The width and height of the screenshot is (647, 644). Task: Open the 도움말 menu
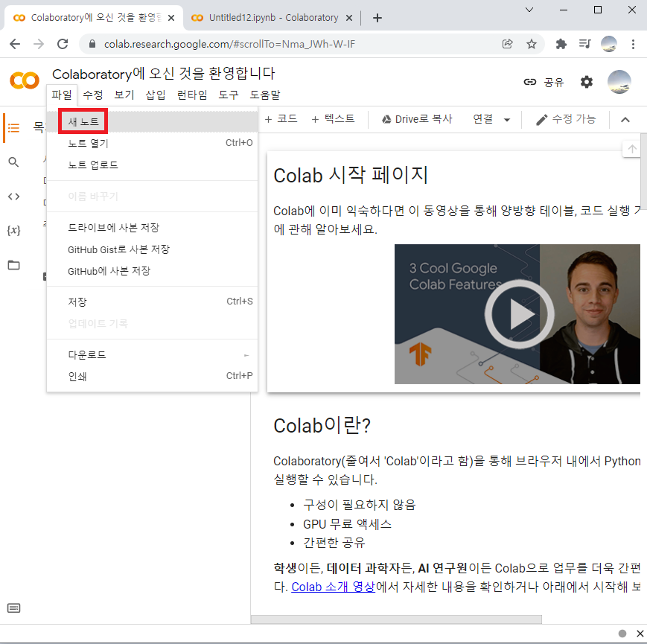[265, 95]
